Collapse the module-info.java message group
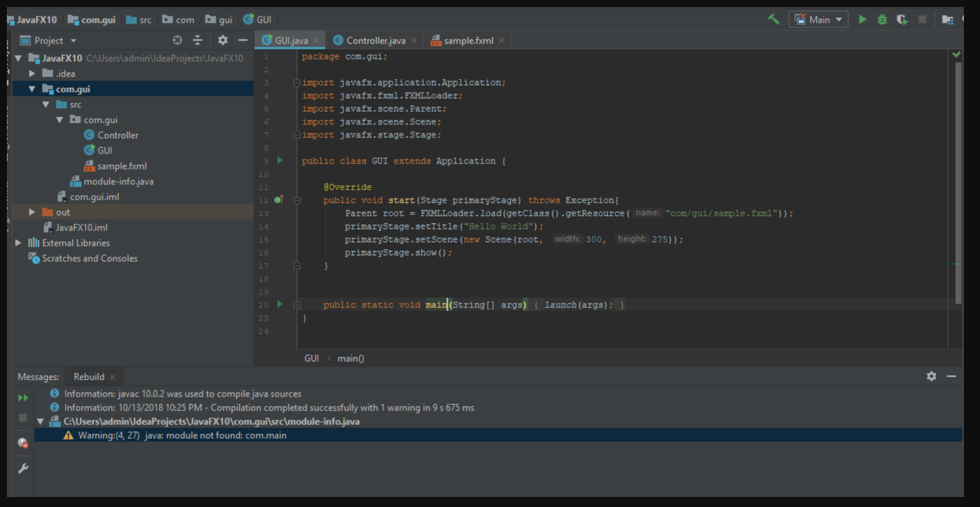980x507 pixels. click(x=40, y=422)
